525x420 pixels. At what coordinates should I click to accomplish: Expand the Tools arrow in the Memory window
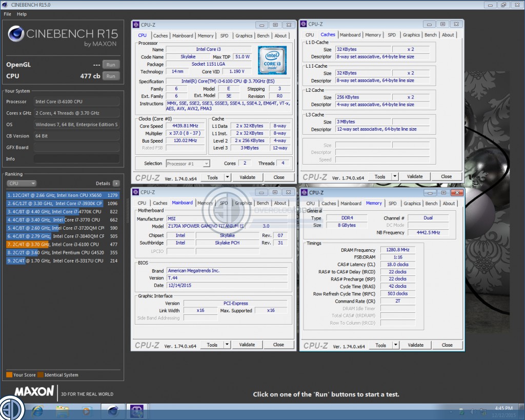click(x=395, y=345)
